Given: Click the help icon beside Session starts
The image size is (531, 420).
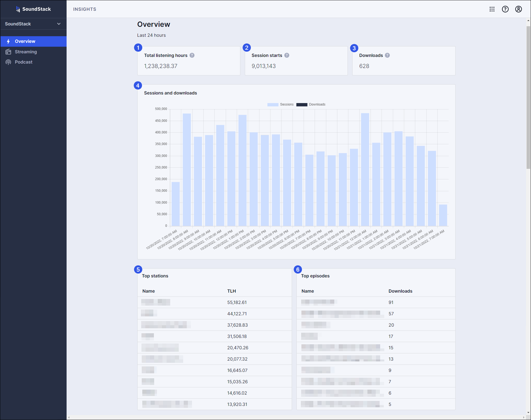Looking at the screenshot, I should pos(287,55).
